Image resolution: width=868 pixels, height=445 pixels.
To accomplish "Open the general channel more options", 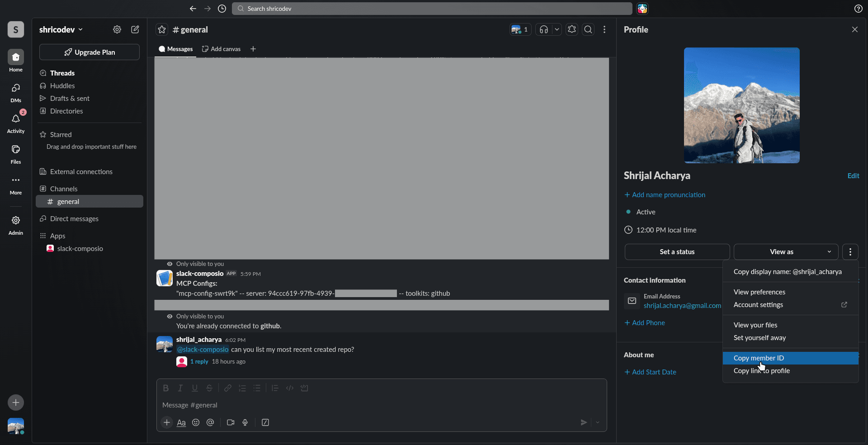I will click(x=604, y=29).
